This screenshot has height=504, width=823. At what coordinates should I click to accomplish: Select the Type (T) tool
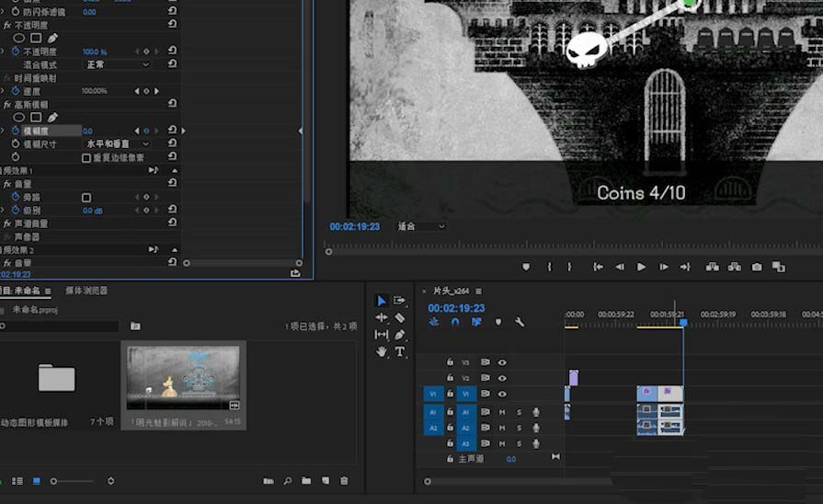coord(399,351)
